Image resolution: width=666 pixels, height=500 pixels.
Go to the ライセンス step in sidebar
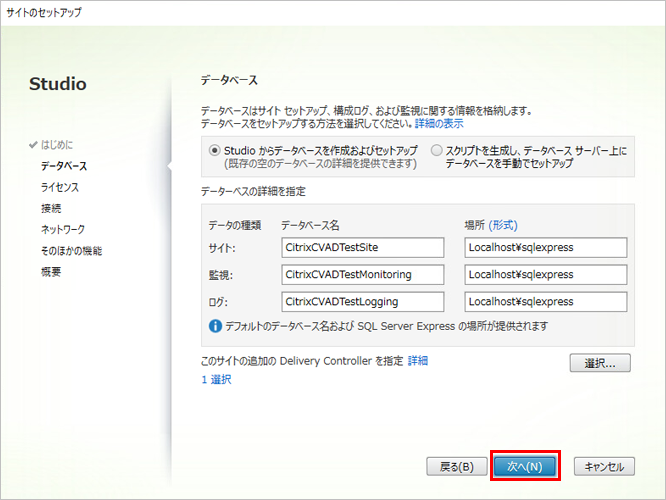pyautogui.click(x=59, y=187)
